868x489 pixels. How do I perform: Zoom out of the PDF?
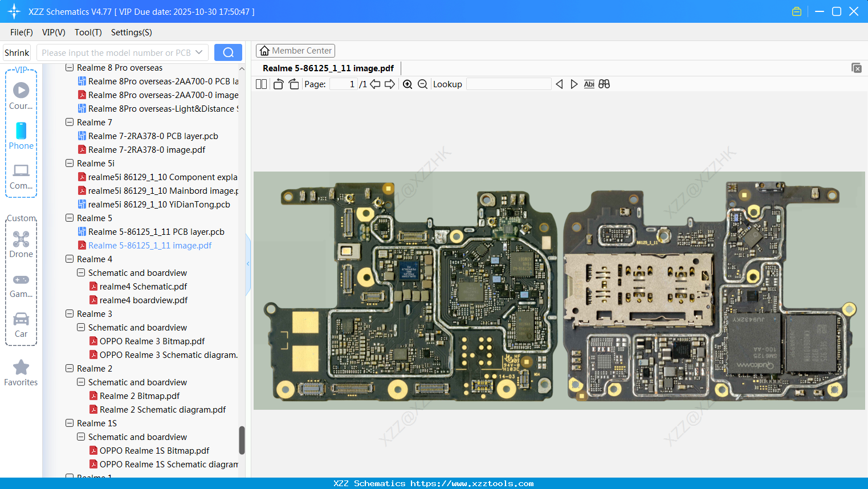pos(422,84)
